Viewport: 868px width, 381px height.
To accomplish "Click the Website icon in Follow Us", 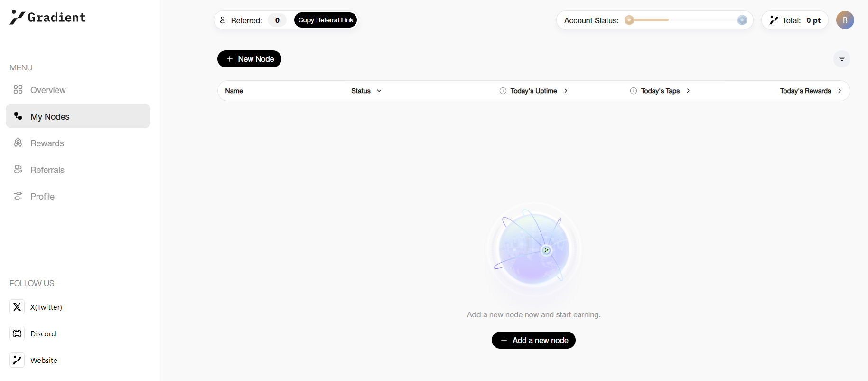I will [17, 360].
